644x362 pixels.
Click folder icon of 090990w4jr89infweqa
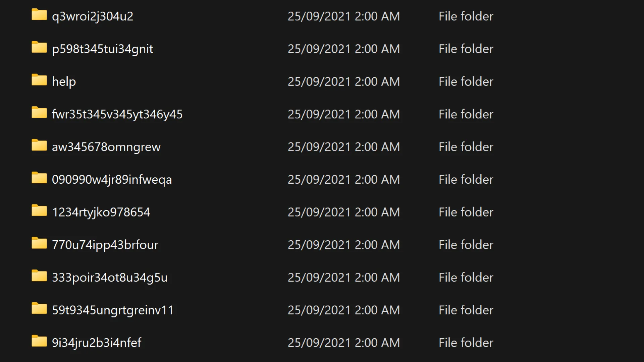tap(39, 178)
